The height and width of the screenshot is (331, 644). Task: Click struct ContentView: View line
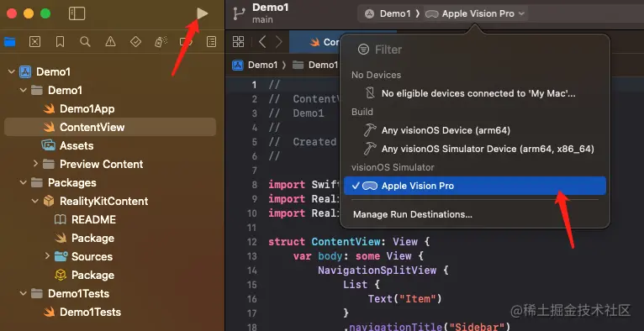(349, 242)
